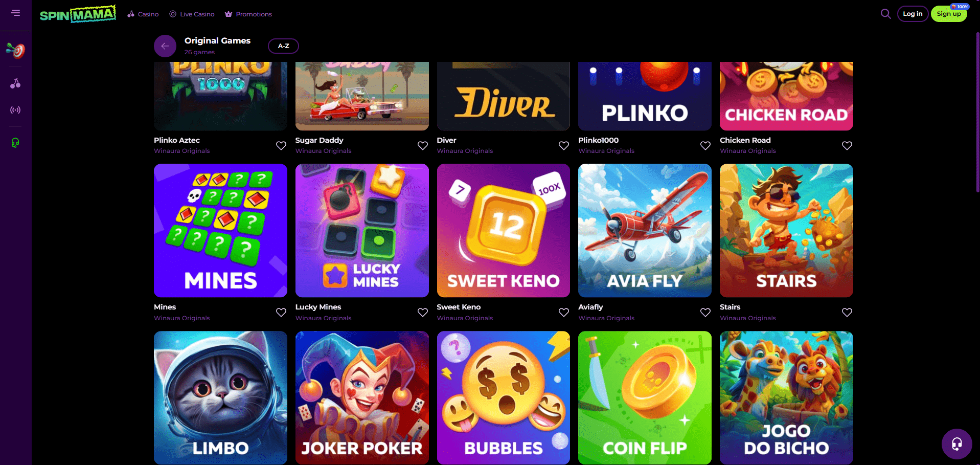
Task: Open the Avia Fly game thumbnail
Action: pyautogui.click(x=645, y=231)
